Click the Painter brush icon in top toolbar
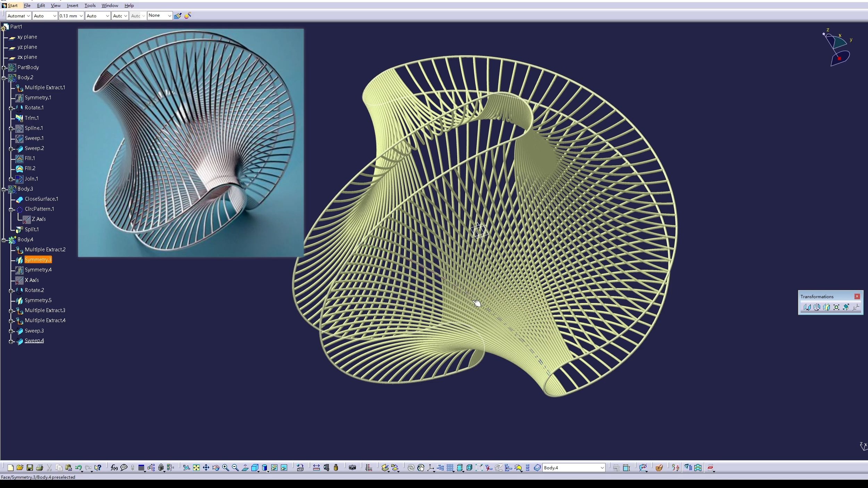The width and height of the screenshot is (868, 488). [x=177, y=16]
